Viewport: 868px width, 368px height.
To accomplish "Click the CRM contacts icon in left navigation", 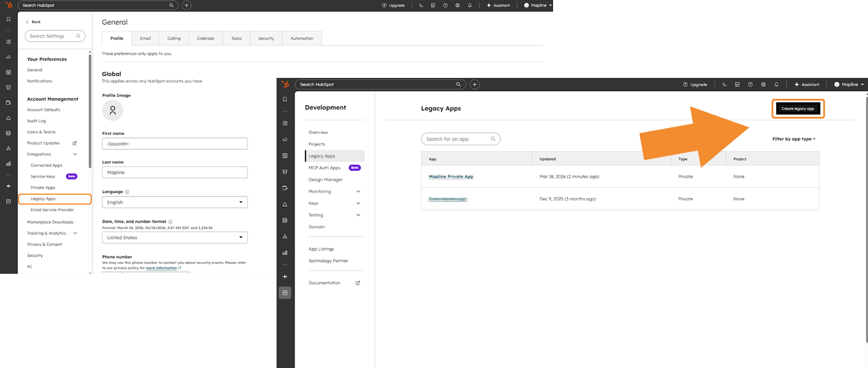I will (x=285, y=123).
